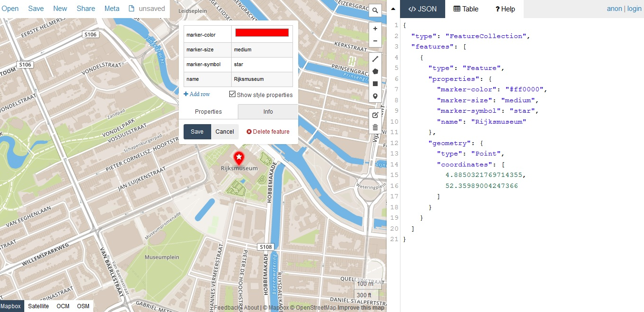Click "Rijksmuseum" name value in JSON
Screen dimensions: 644x312
pyautogui.click(x=499, y=122)
